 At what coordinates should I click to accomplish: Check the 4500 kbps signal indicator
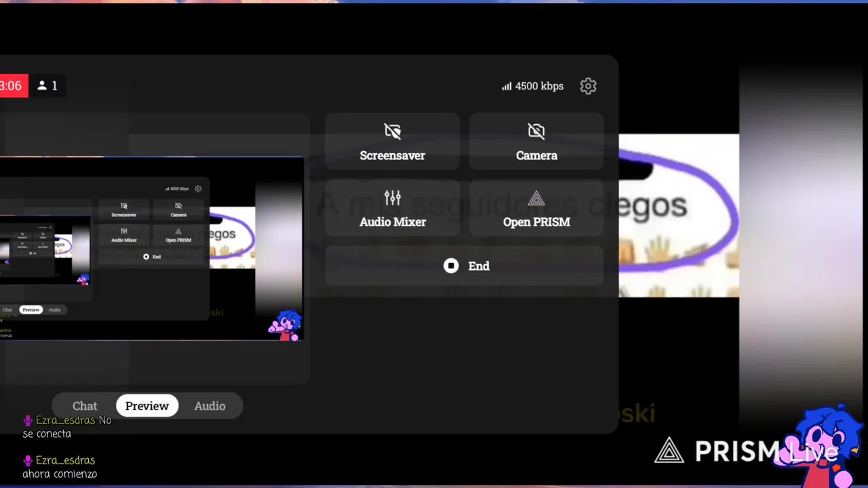[532, 86]
